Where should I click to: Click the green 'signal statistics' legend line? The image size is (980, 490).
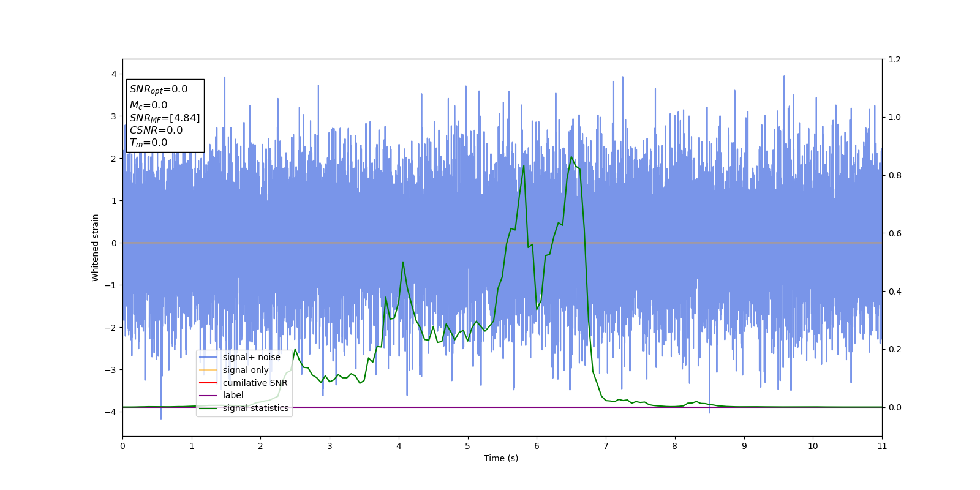point(208,409)
